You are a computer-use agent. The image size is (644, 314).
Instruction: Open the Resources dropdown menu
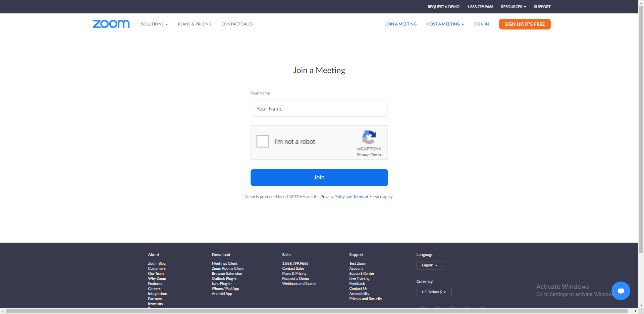pos(514,7)
